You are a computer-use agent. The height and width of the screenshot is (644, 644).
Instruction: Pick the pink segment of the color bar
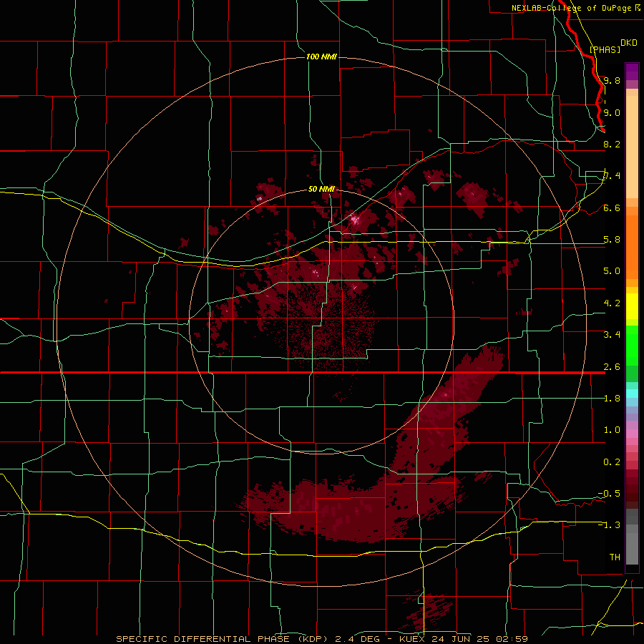click(x=632, y=434)
